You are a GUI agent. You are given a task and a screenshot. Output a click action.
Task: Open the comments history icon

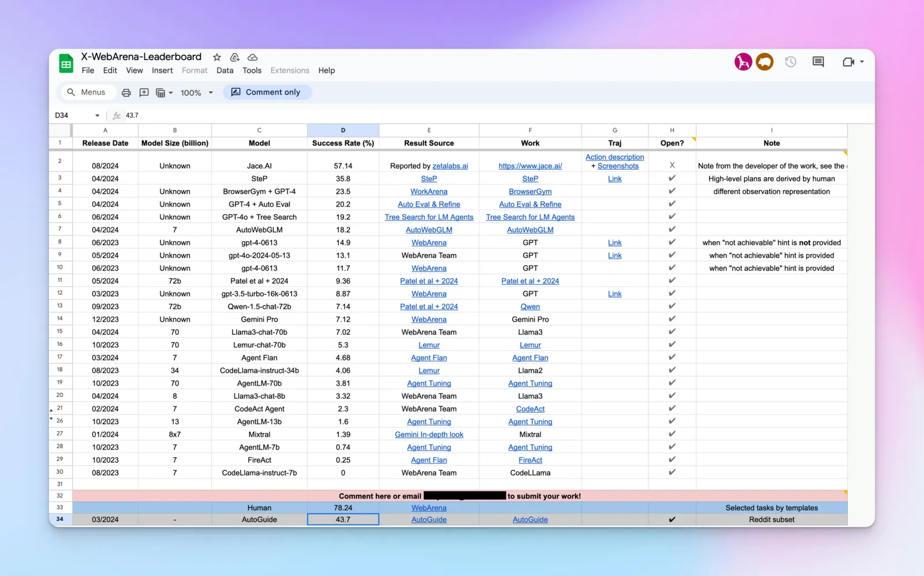point(818,62)
